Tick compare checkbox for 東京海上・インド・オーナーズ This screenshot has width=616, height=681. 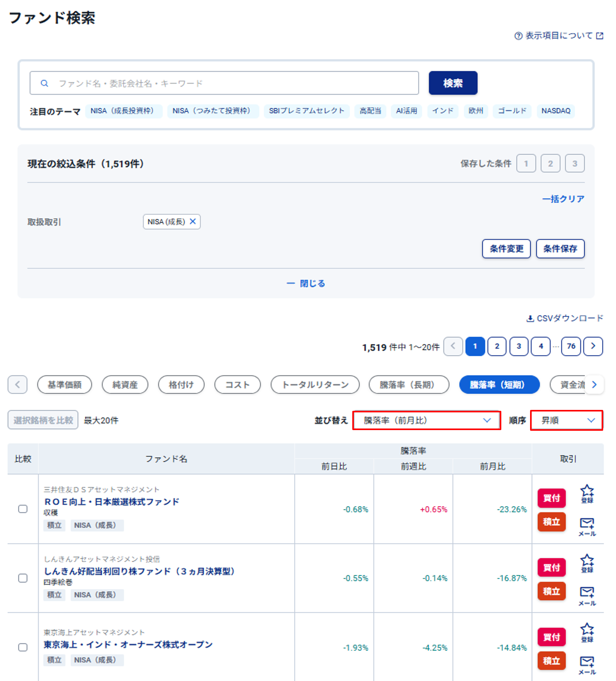pos(23,647)
